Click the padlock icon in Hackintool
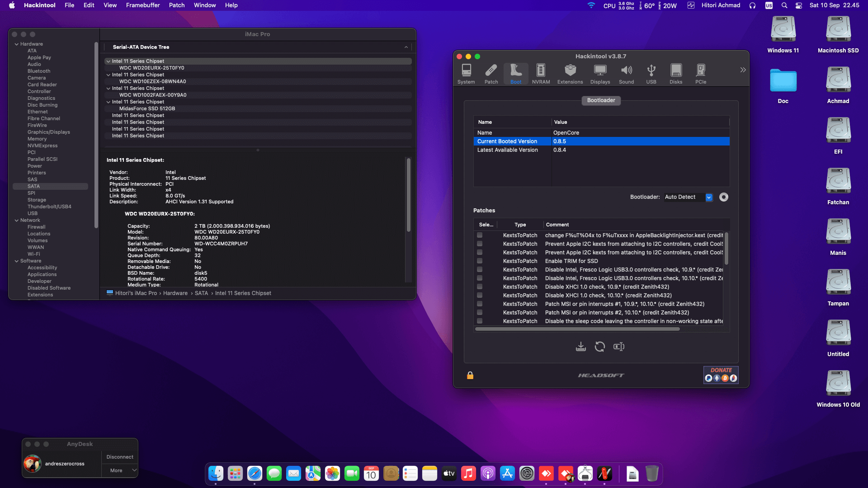 (x=470, y=375)
